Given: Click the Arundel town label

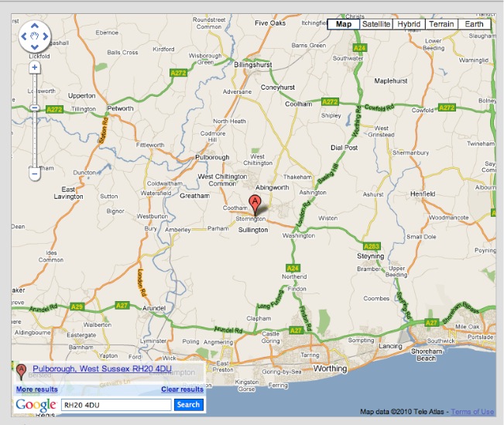Looking at the screenshot, I should tap(154, 308).
